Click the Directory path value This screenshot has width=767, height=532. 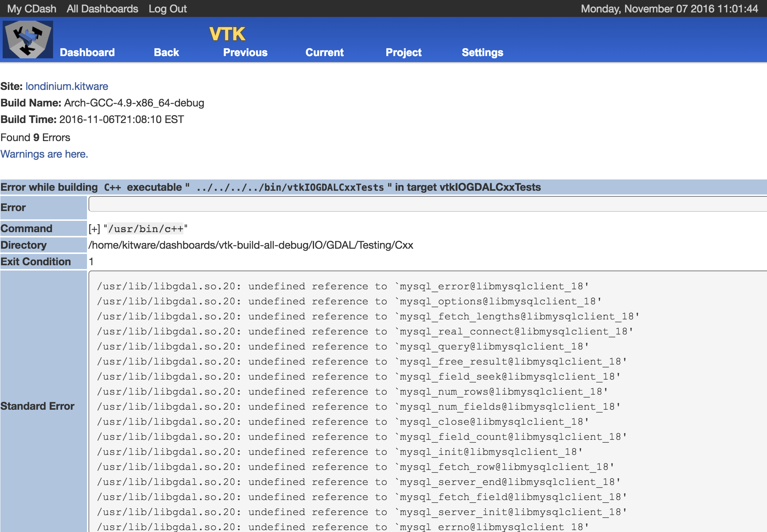(251, 245)
